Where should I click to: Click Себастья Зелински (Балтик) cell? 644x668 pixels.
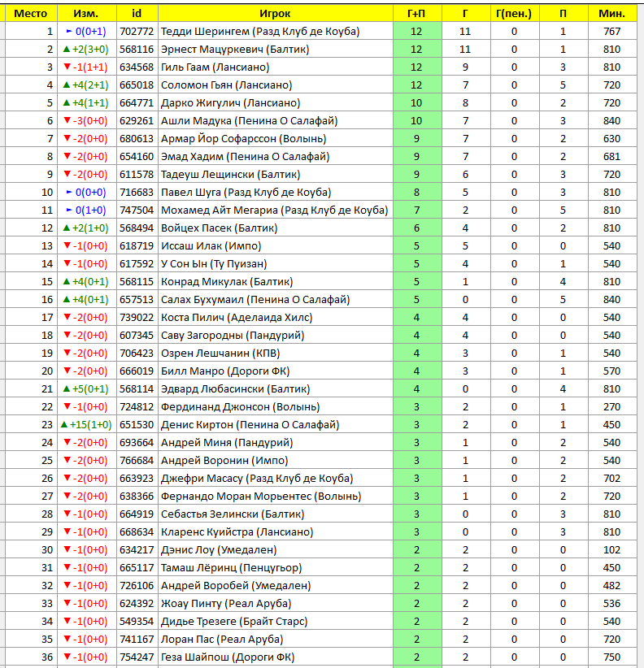point(276,514)
